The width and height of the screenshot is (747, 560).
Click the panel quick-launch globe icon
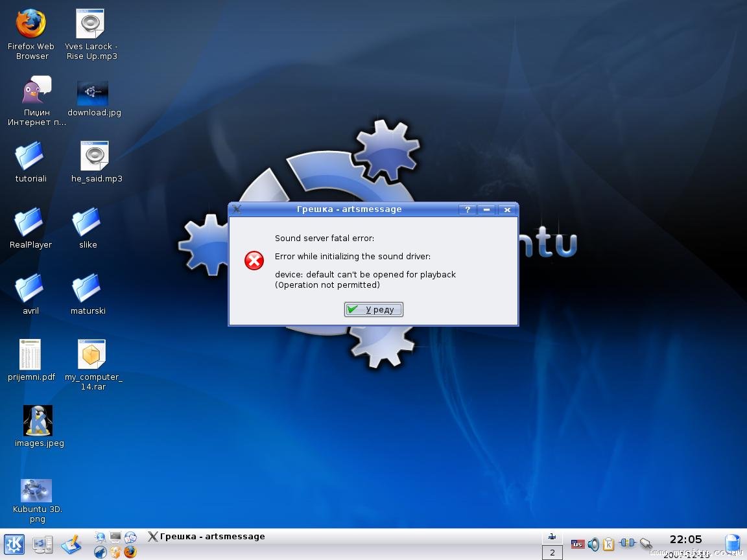pyautogui.click(x=101, y=537)
